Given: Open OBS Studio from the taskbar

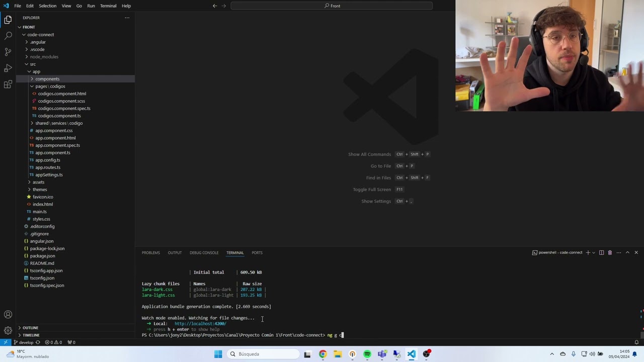Looking at the screenshot, I should coord(427,354).
